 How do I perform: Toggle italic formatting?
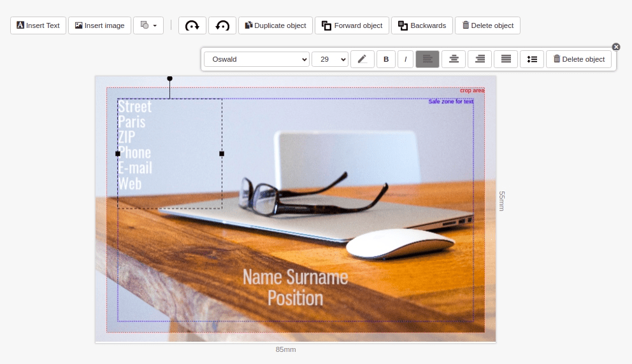(405, 59)
